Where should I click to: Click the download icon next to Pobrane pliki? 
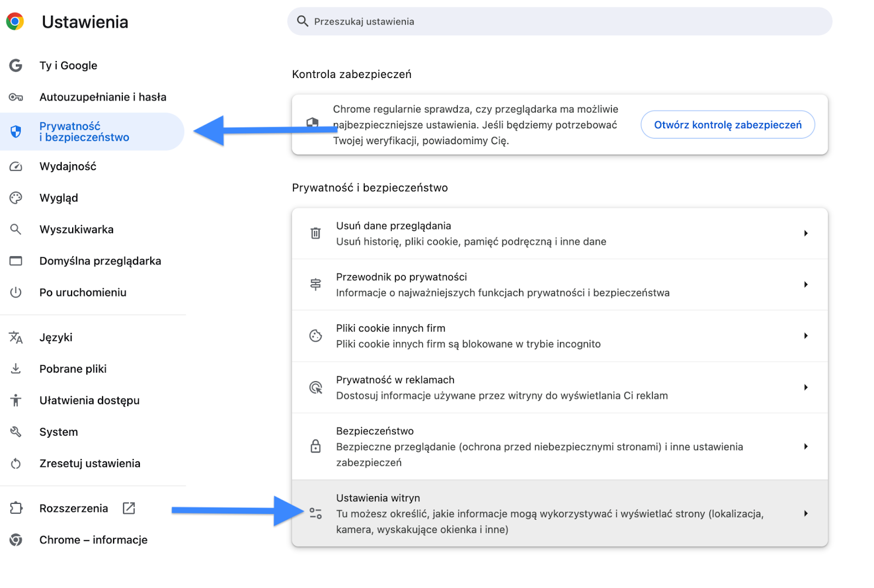pos(16,369)
